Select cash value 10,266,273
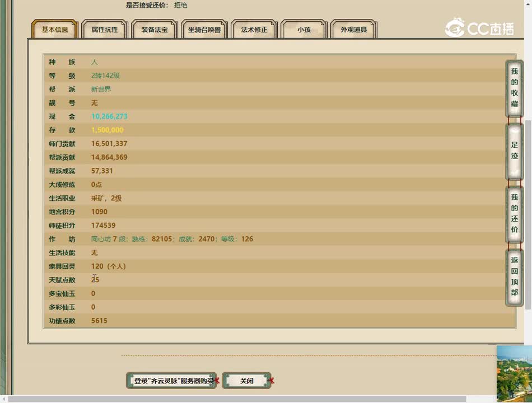This screenshot has width=532, height=403. [x=109, y=116]
